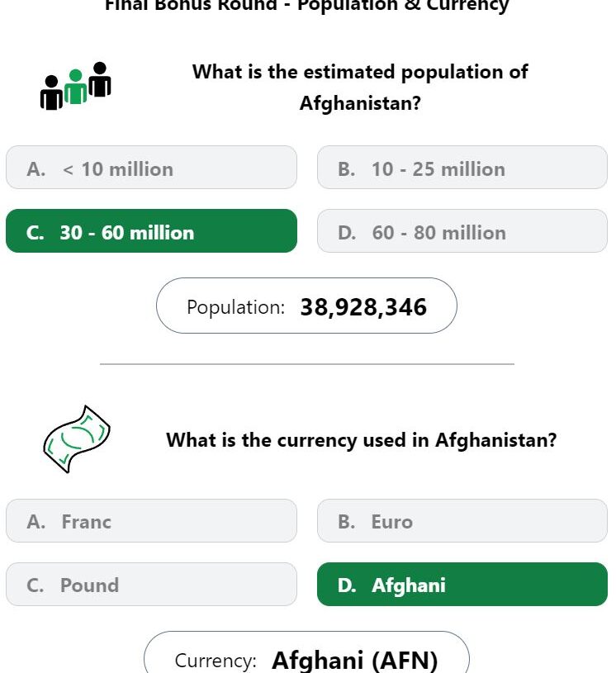Pick option D. 60 - 80 million
The height and width of the screenshot is (673, 616).
coord(462,231)
